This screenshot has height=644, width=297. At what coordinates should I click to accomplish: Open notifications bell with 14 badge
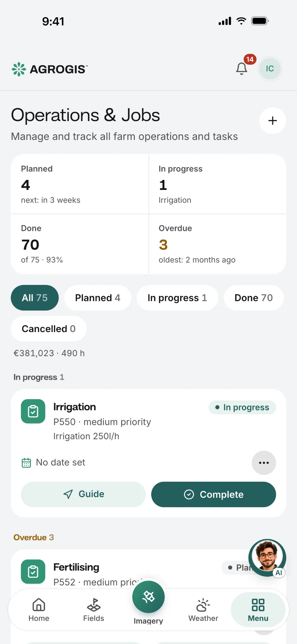tap(242, 68)
